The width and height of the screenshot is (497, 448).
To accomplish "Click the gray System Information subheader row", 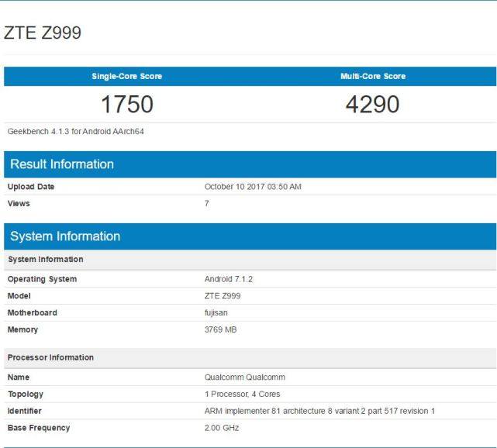I will click(250, 260).
